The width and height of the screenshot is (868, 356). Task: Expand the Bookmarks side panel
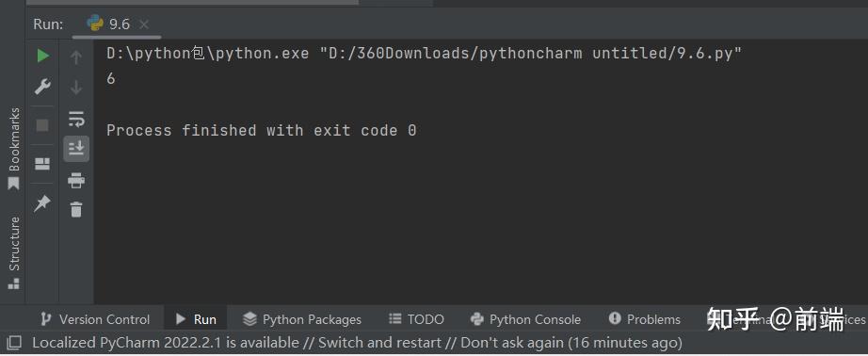coord(14,148)
